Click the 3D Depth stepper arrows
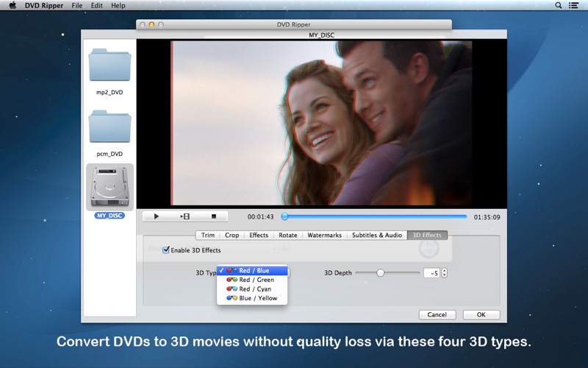Image resolution: width=588 pixels, height=368 pixels. coord(445,273)
